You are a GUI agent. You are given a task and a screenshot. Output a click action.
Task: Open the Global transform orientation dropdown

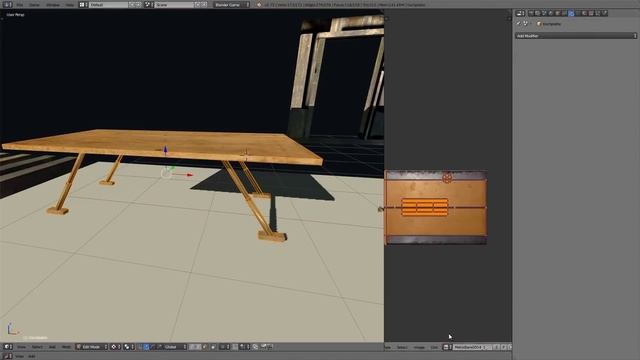pos(175,347)
